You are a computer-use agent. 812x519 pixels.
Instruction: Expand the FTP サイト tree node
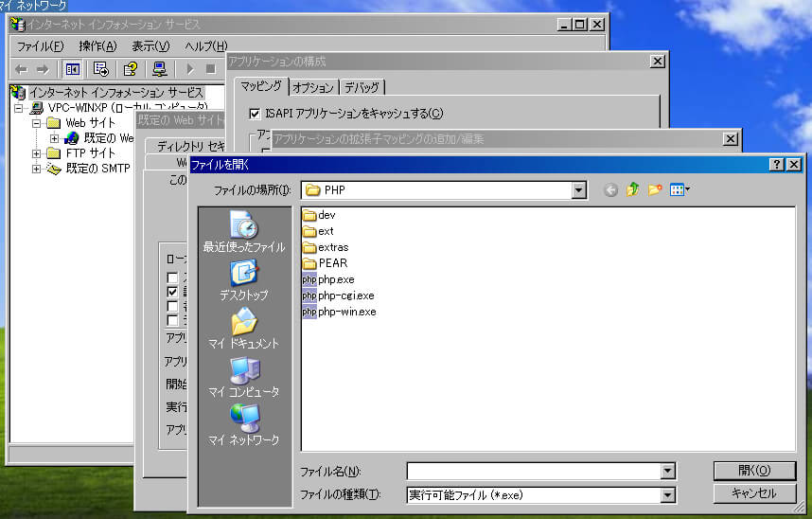coord(37,153)
